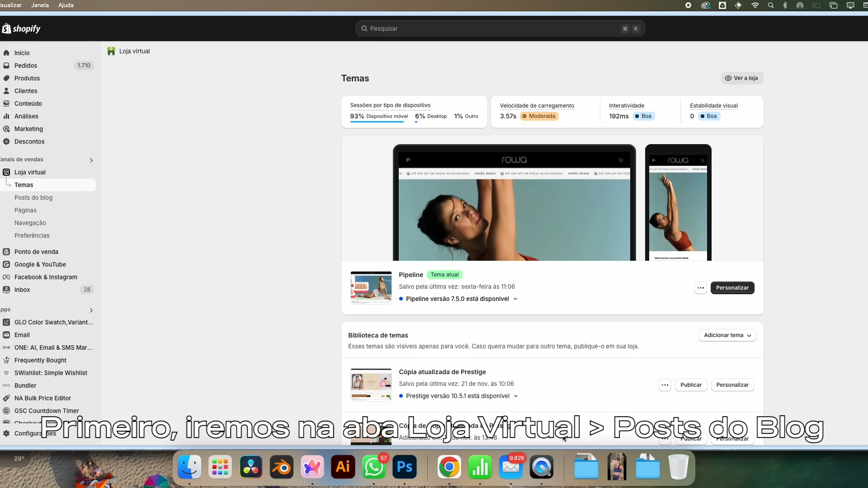This screenshot has width=868, height=488.
Task: Expand the Canais de vendas section chevron
Action: [x=91, y=160]
